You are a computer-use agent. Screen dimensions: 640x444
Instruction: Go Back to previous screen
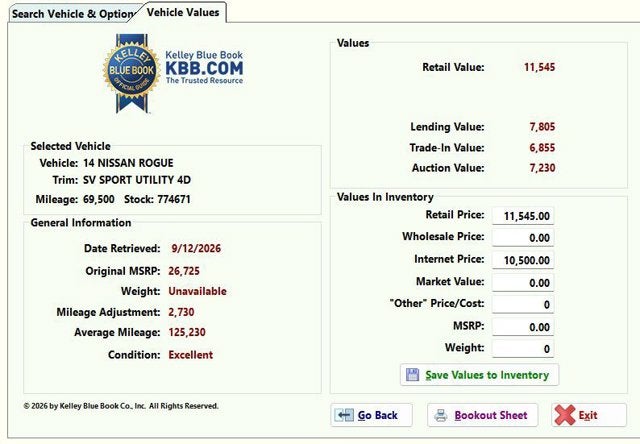[371, 415]
